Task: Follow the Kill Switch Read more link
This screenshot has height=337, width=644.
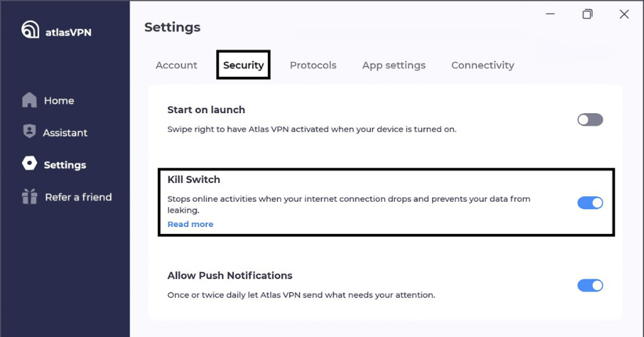Action: 190,224
